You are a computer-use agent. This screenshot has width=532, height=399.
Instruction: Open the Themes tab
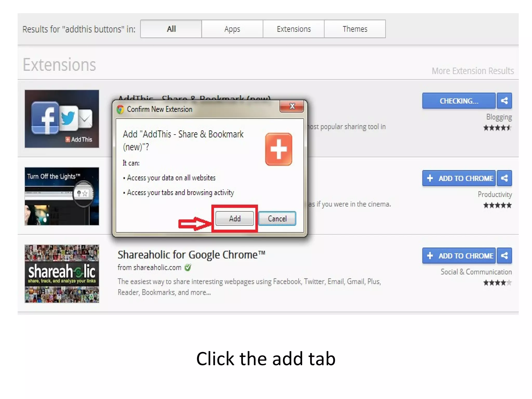pos(355,29)
